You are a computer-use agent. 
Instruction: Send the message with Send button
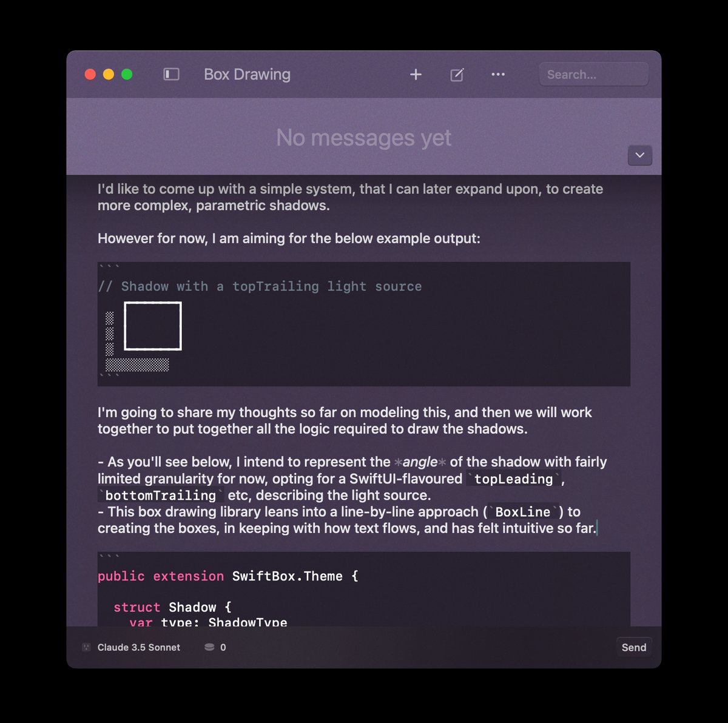634,647
